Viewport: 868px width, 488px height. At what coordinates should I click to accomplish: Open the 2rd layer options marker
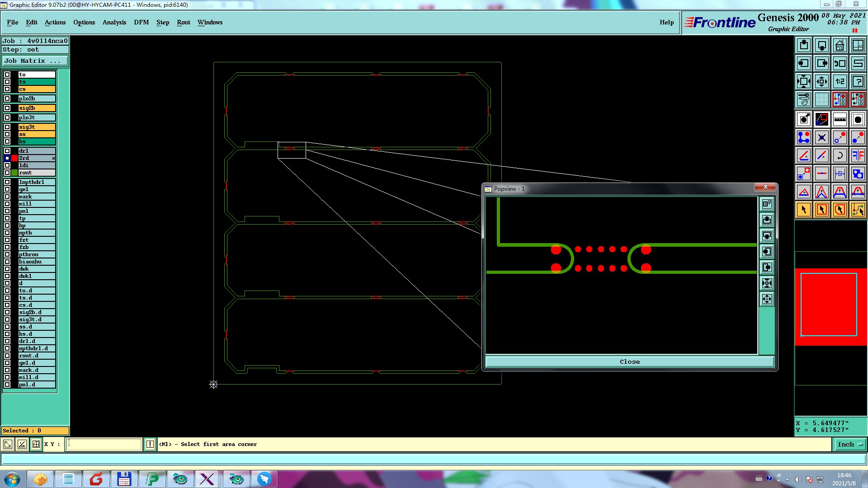point(53,158)
